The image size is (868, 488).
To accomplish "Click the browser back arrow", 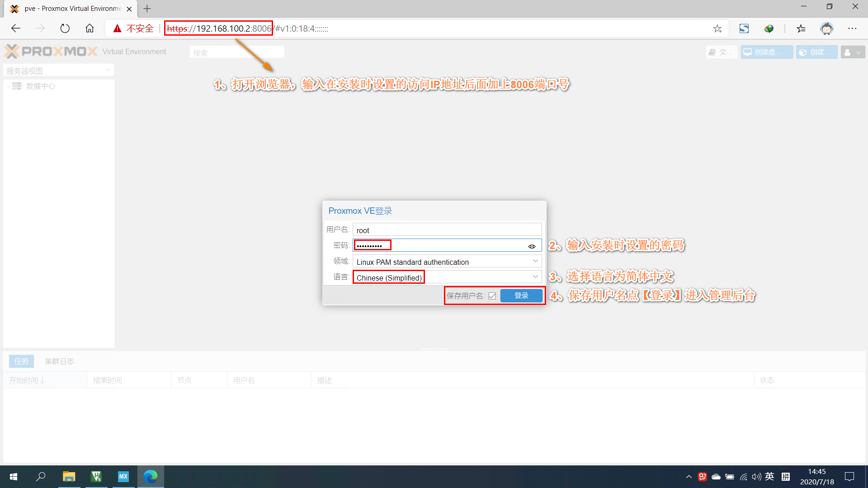I will (x=16, y=28).
